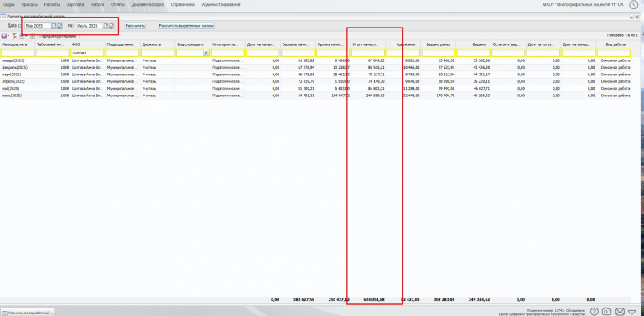Expand the bottom panel triangle arrow
644x316 pixels.
(x=631, y=312)
